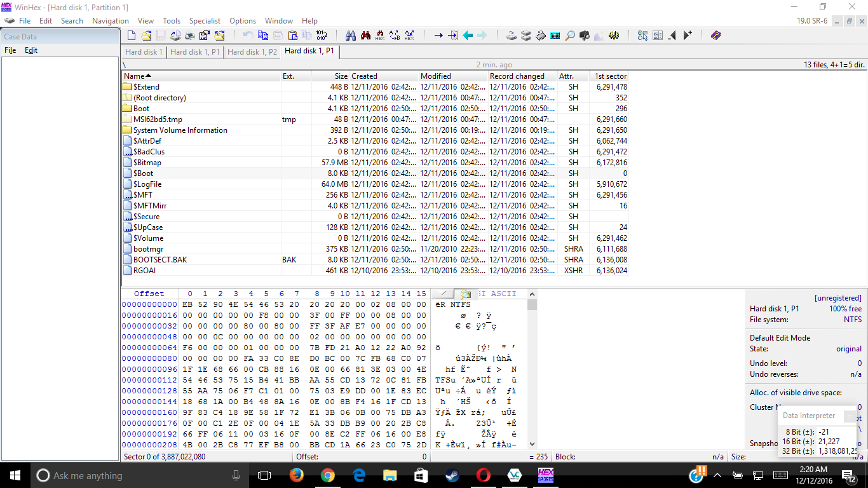Open Firefox from the taskbar
The width and height of the screenshot is (868, 488).
coord(296,475)
